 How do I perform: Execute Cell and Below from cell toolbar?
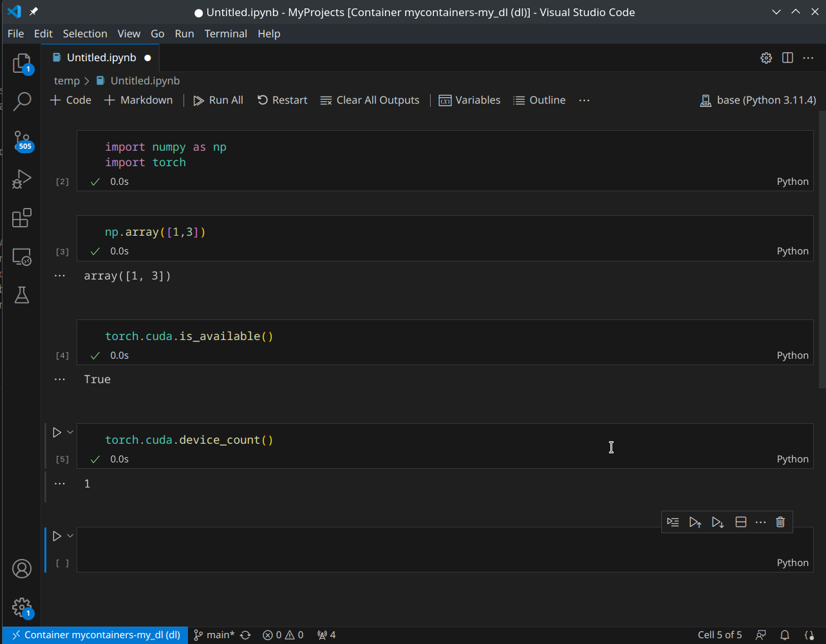click(718, 522)
